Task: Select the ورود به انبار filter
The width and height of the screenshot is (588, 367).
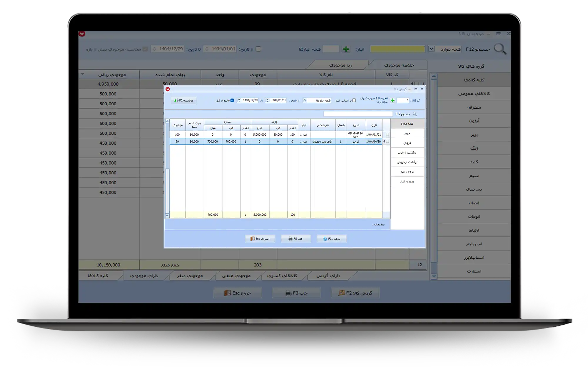Action: coord(407,182)
